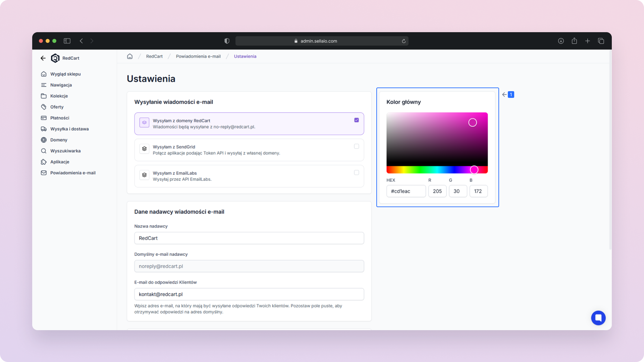644x362 pixels.
Task: Click Powiadomienia e-mail breadcrumb link
Action: (x=198, y=56)
